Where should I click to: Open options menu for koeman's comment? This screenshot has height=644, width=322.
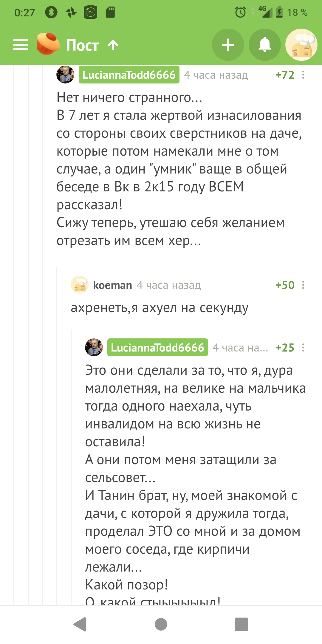(303, 285)
